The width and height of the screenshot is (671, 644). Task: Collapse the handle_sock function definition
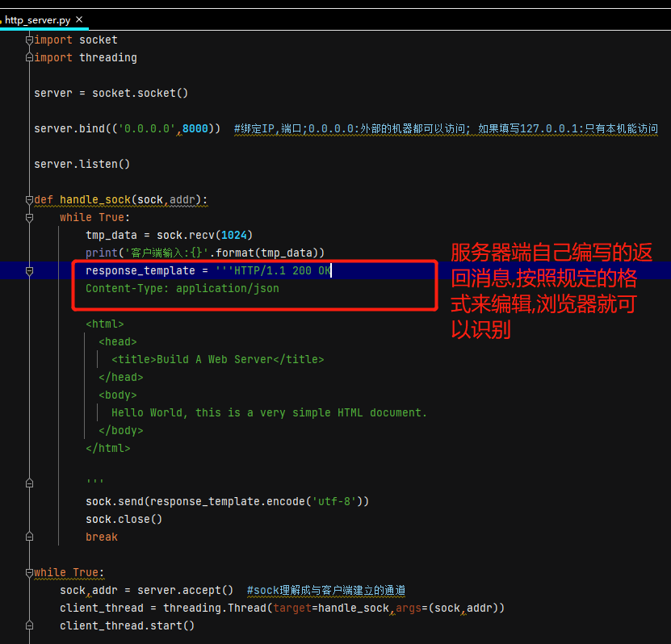(x=29, y=199)
